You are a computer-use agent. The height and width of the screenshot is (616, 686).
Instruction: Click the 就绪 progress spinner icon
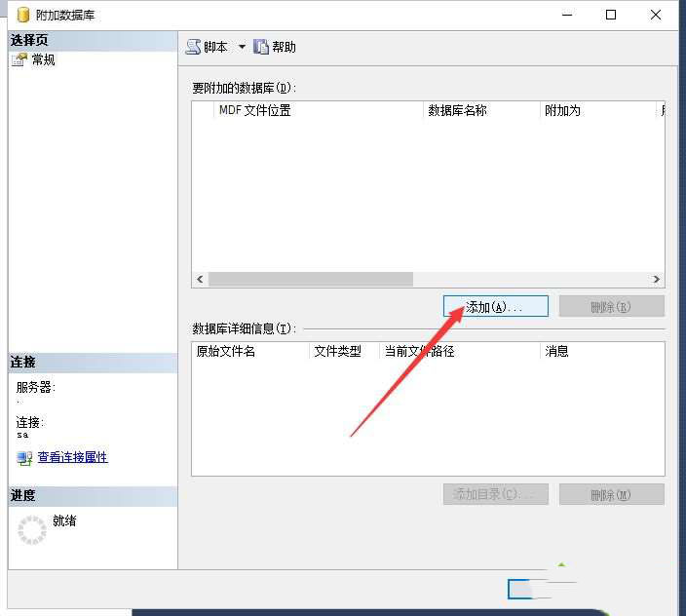pos(32,530)
